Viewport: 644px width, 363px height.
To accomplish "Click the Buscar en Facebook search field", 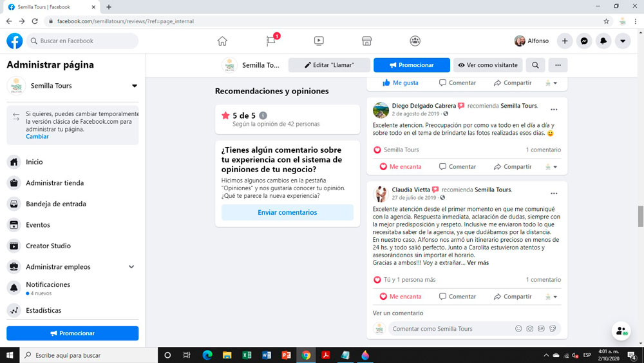I will click(x=82, y=41).
